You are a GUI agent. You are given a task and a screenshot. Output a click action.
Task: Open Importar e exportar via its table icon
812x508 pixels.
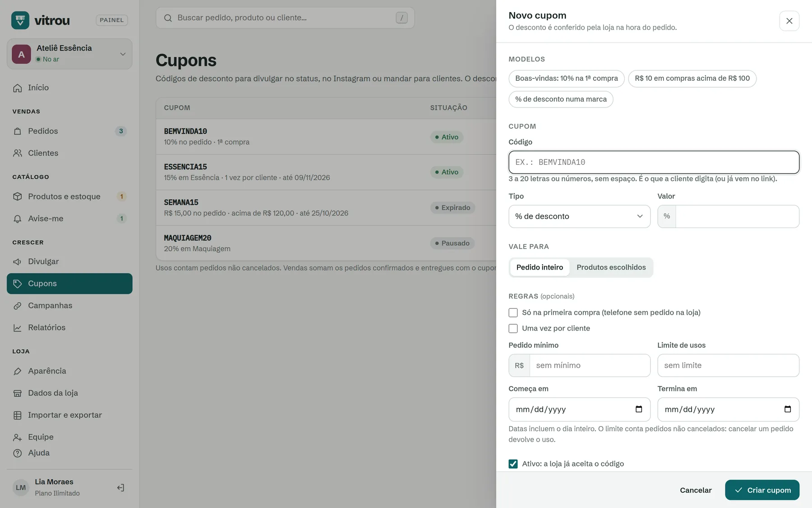(x=18, y=415)
